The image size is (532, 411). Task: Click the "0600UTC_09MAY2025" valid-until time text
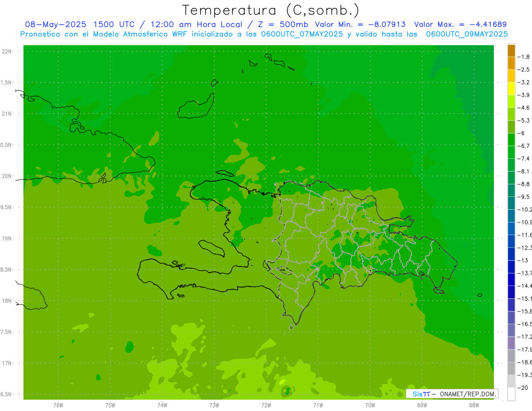[467, 34]
